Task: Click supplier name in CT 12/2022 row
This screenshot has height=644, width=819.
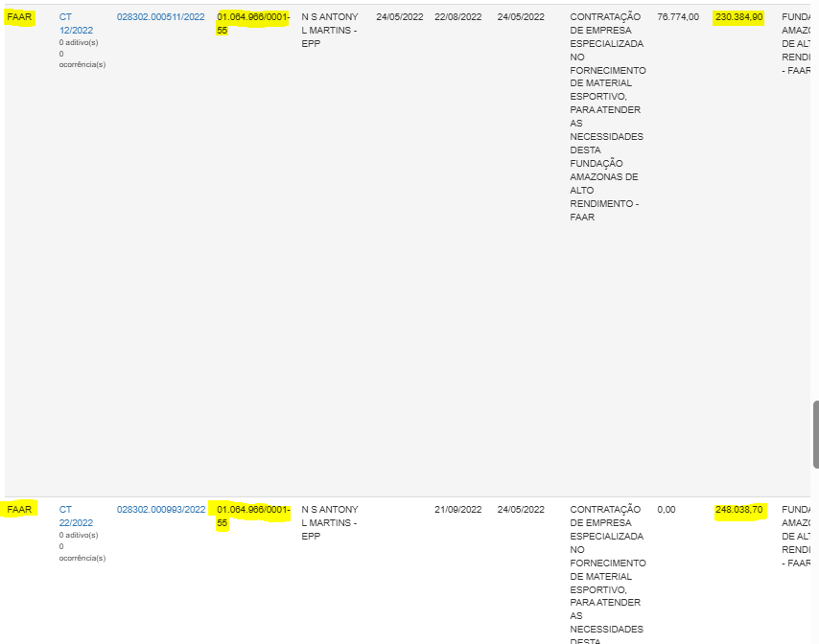Action: coord(329,31)
